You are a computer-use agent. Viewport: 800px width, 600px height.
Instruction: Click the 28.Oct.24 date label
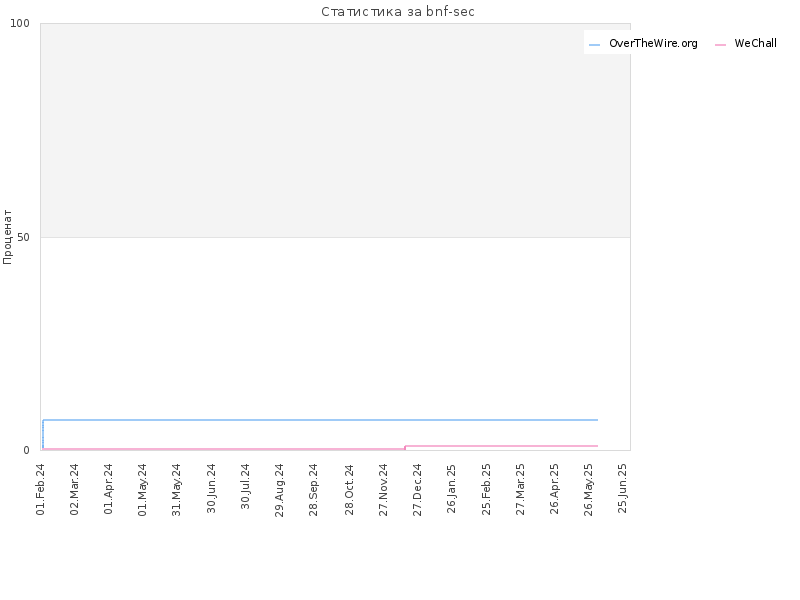coord(349,489)
